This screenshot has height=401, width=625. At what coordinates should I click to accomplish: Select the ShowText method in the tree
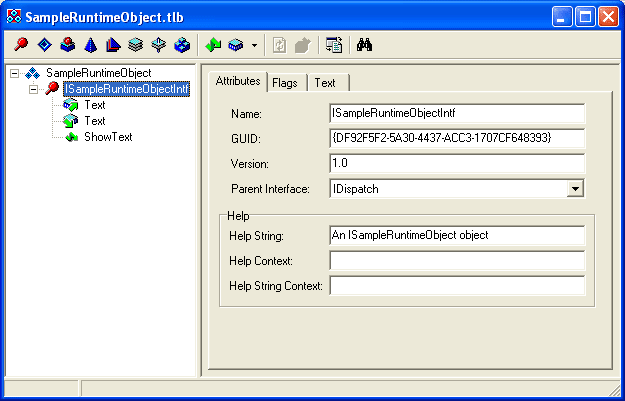[x=107, y=137]
